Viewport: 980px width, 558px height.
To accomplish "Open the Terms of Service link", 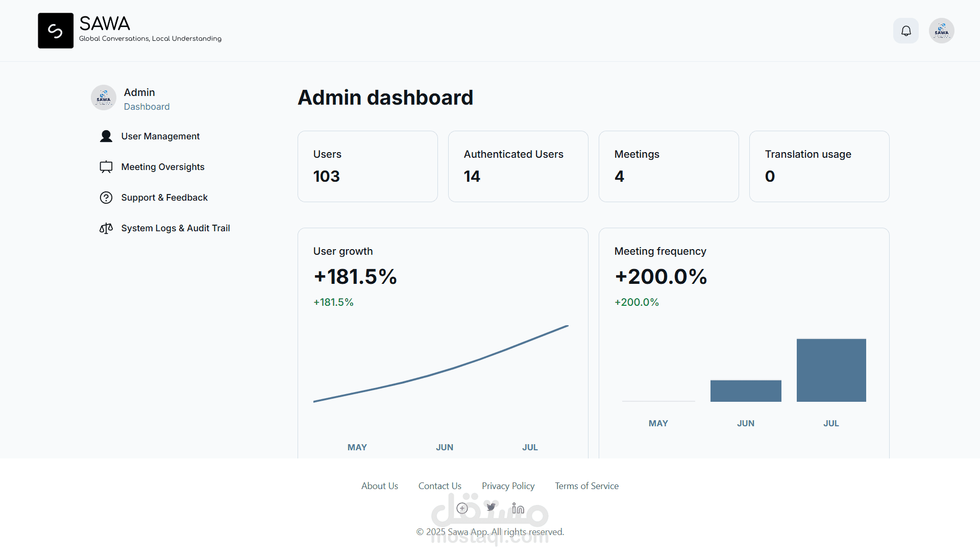I will 586,486.
